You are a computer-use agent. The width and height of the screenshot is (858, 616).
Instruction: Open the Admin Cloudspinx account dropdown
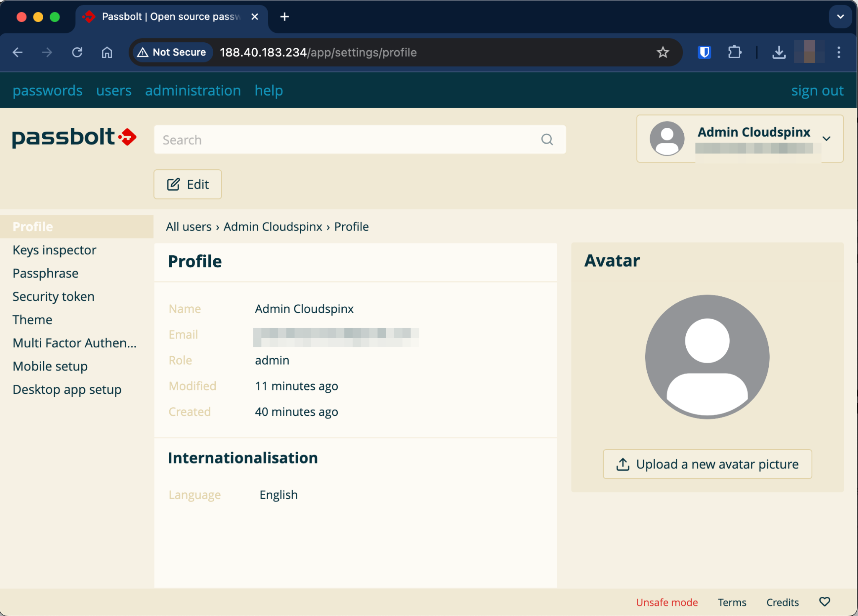(x=826, y=139)
